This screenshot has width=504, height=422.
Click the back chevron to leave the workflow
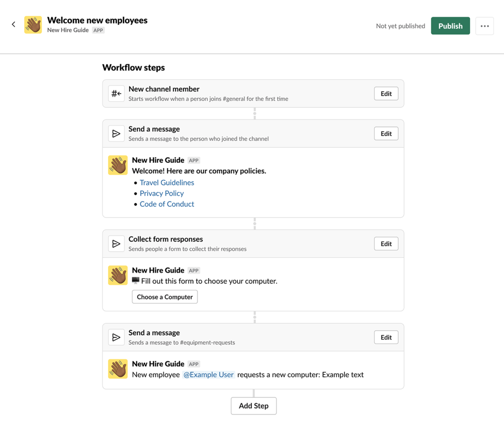pos(13,24)
